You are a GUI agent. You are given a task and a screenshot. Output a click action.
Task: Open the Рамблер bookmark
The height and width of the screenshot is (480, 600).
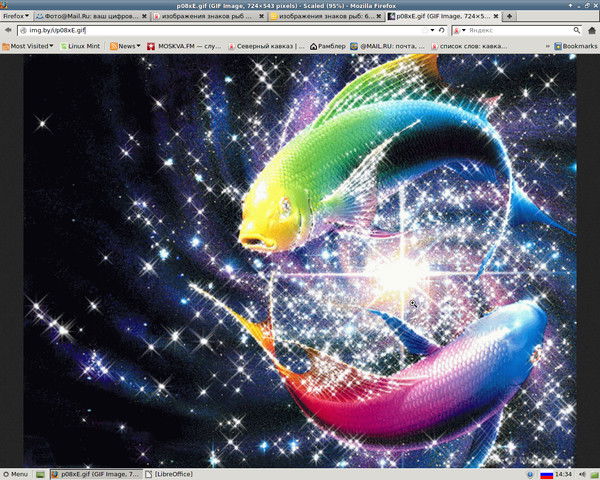pos(332,46)
